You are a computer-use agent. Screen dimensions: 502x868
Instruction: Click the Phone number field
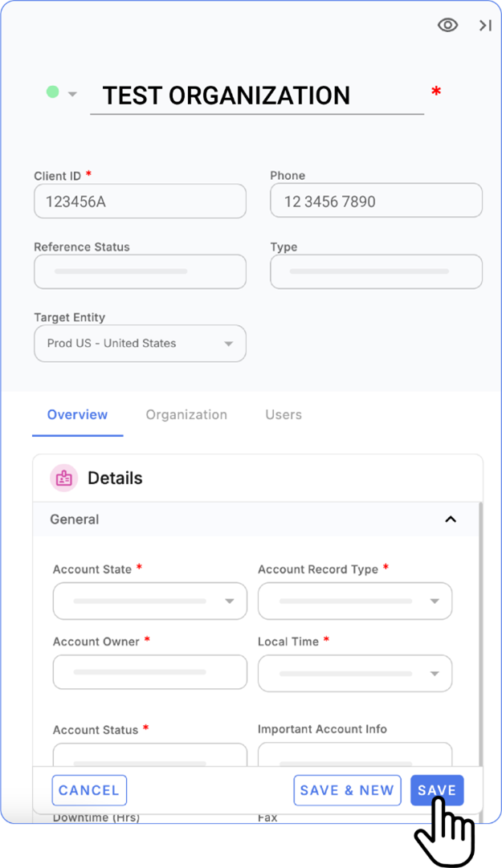tap(376, 202)
